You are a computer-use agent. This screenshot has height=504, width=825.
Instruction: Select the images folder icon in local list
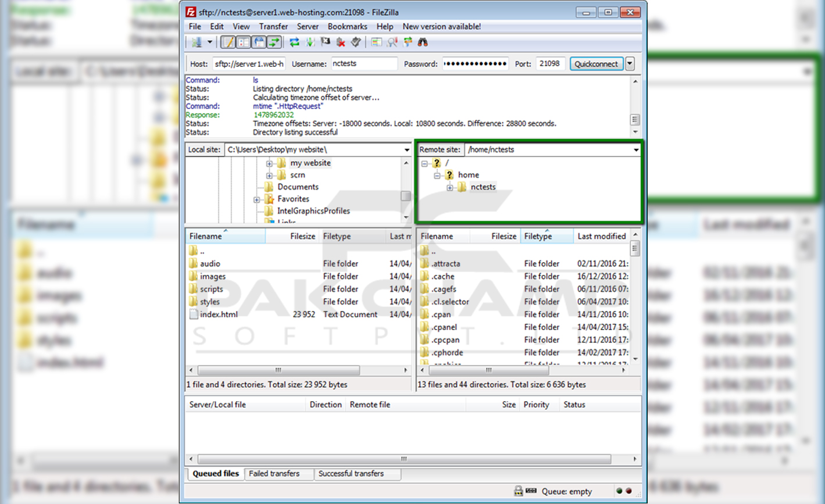pyautogui.click(x=194, y=276)
